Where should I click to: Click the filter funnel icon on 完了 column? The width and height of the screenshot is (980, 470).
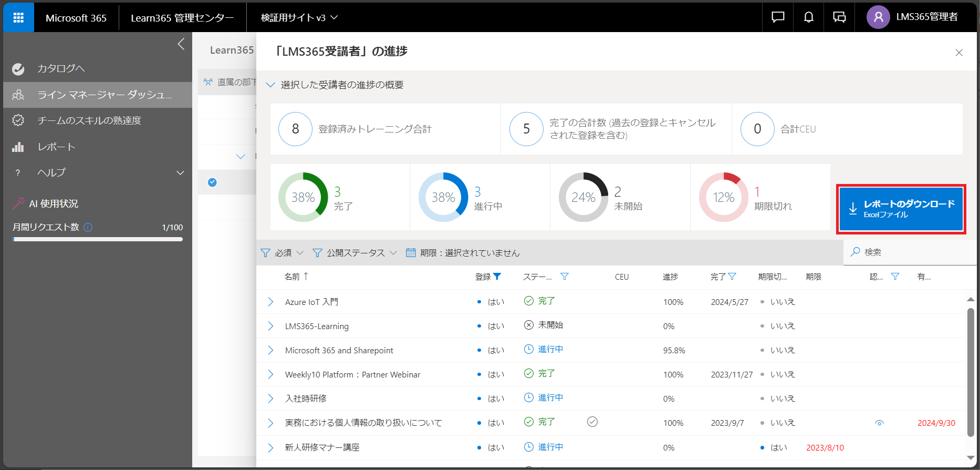[x=733, y=277]
